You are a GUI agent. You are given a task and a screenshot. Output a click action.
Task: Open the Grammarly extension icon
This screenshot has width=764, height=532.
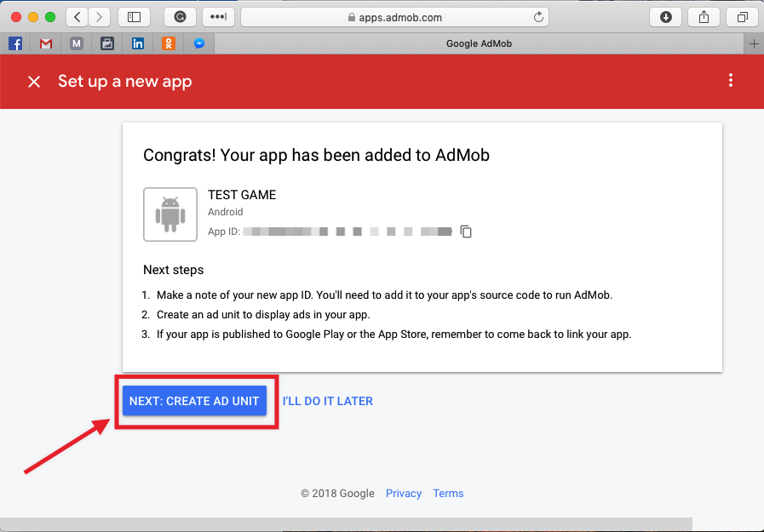181,18
